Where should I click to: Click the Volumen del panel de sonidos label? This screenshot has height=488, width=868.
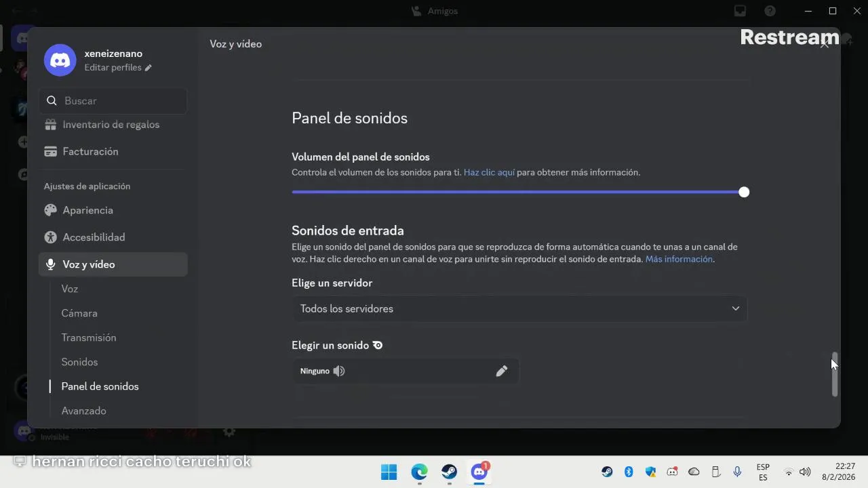tap(361, 157)
